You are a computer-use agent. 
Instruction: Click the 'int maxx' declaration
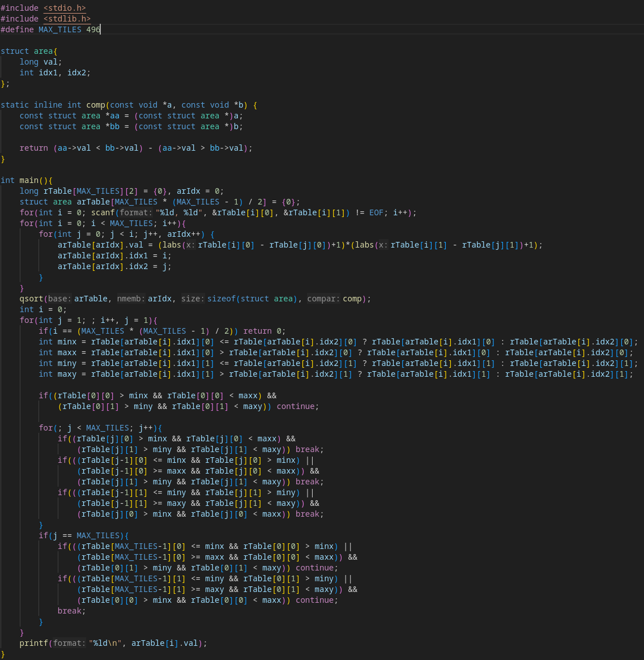pyautogui.click(x=58, y=353)
